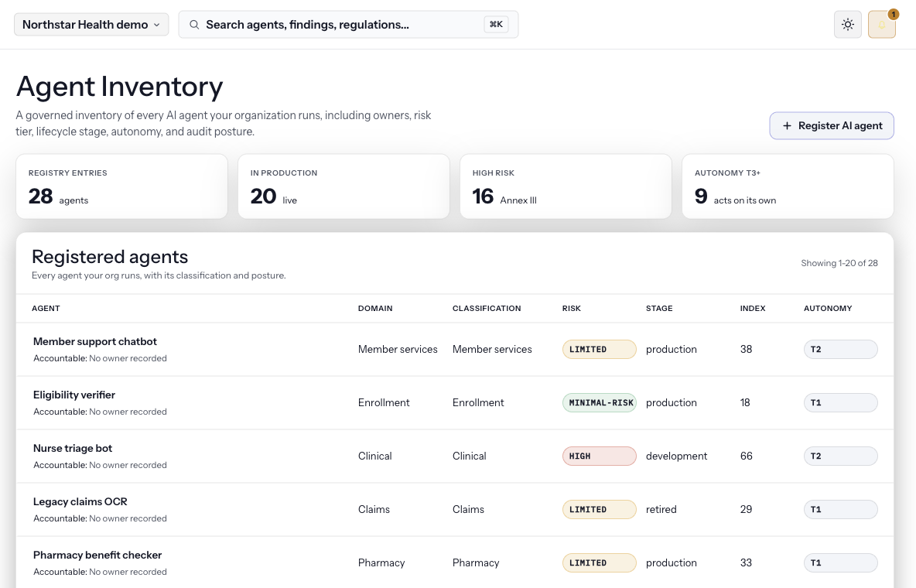The width and height of the screenshot is (916, 588).
Task: Sort by the STAGE column header
Action: point(659,308)
